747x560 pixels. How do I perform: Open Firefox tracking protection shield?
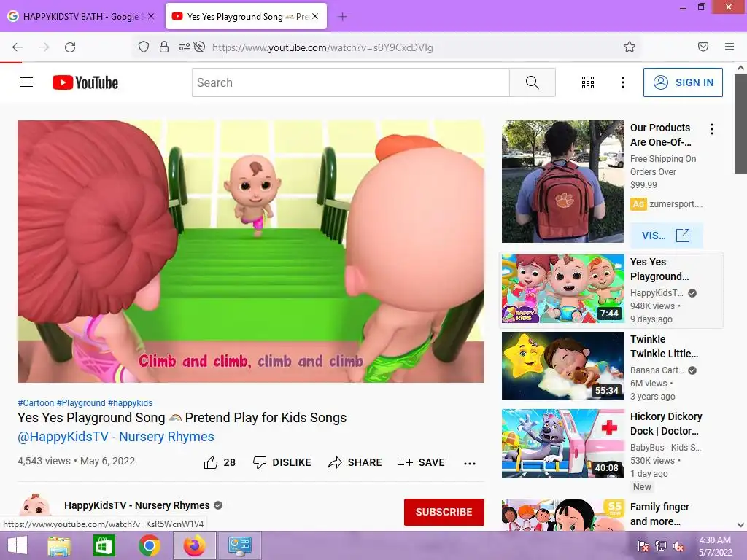point(144,47)
